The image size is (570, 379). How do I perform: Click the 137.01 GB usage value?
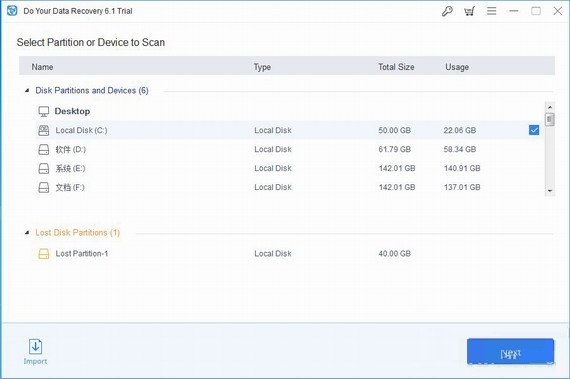tap(462, 187)
